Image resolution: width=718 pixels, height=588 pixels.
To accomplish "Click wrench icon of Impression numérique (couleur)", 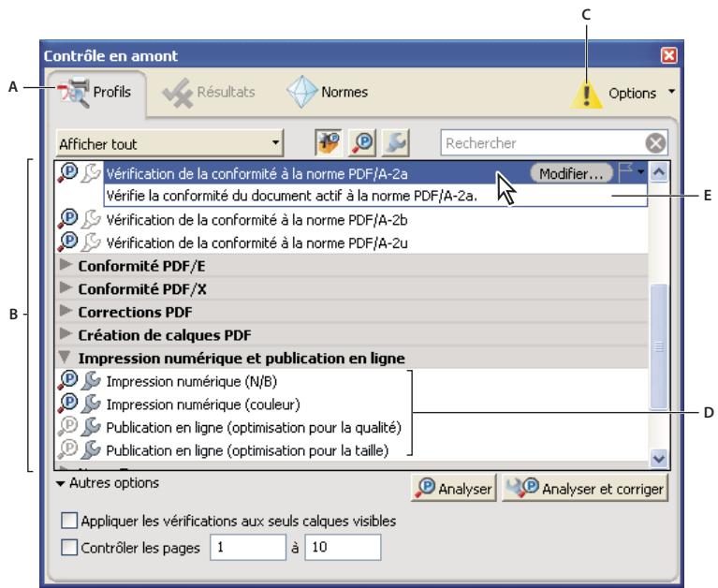I will pyautogui.click(x=91, y=404).
